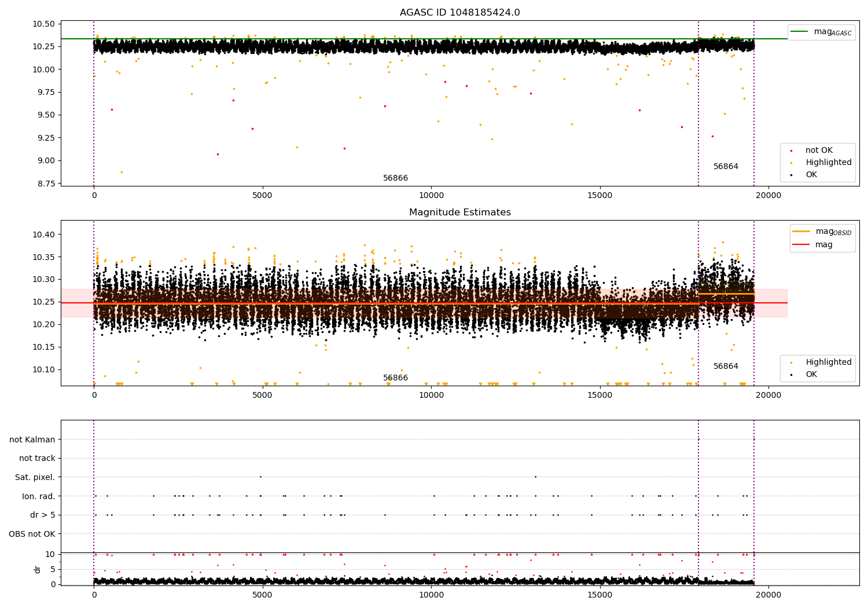This screenshot has height=608, width=868.
Task: Click the 8.75 tick on top plot axis
Action: click(47, 184)
